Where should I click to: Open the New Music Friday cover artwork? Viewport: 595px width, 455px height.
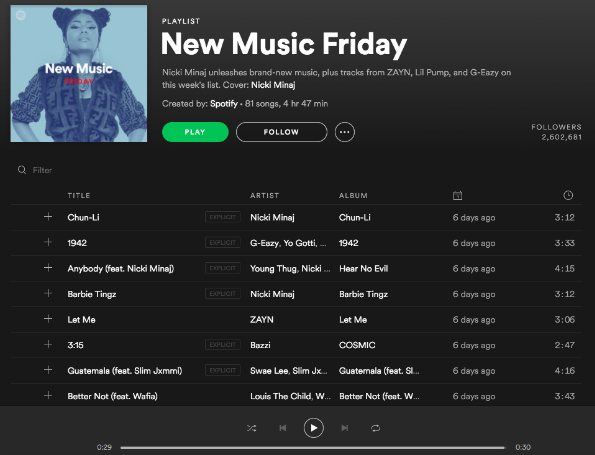pyautogui.click(x=79, y=74)
